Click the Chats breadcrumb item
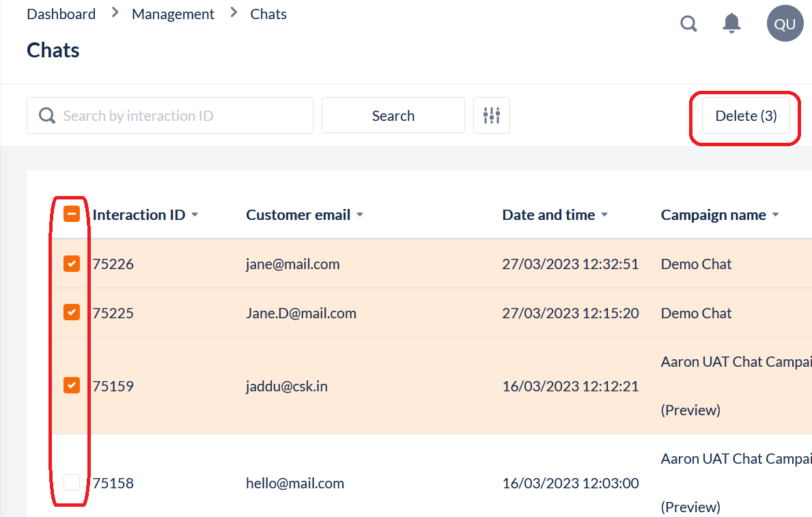812x517 pixels. click(268, 14)
